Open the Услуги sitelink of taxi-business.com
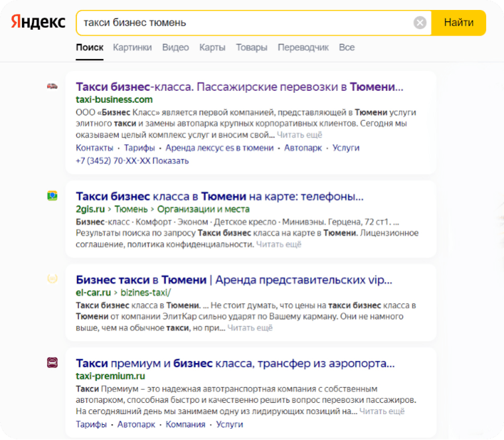504x440 pixels. [x=346, y=148]
